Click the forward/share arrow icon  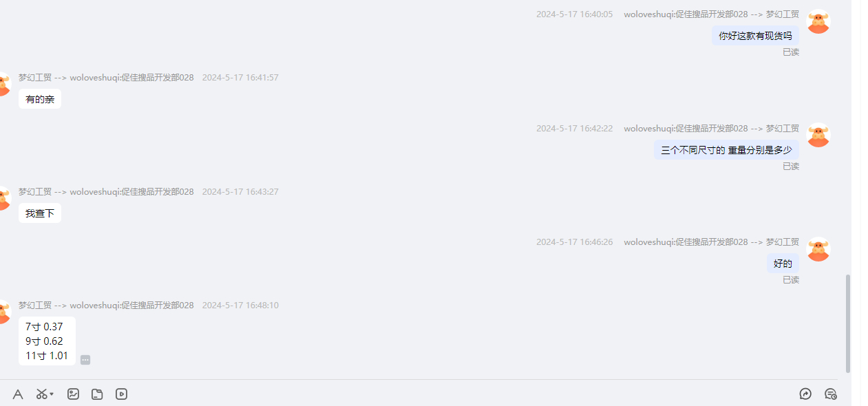click(805, 394)
